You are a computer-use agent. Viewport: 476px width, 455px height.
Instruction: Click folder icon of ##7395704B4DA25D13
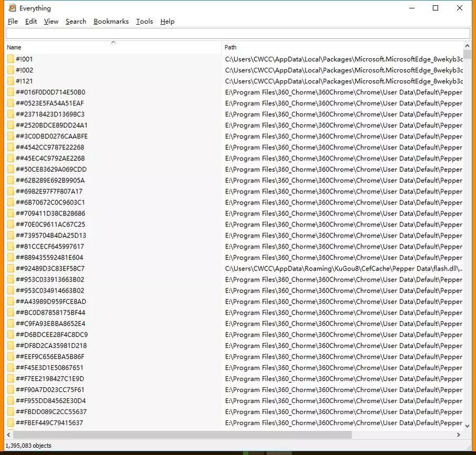click(11, 235)
